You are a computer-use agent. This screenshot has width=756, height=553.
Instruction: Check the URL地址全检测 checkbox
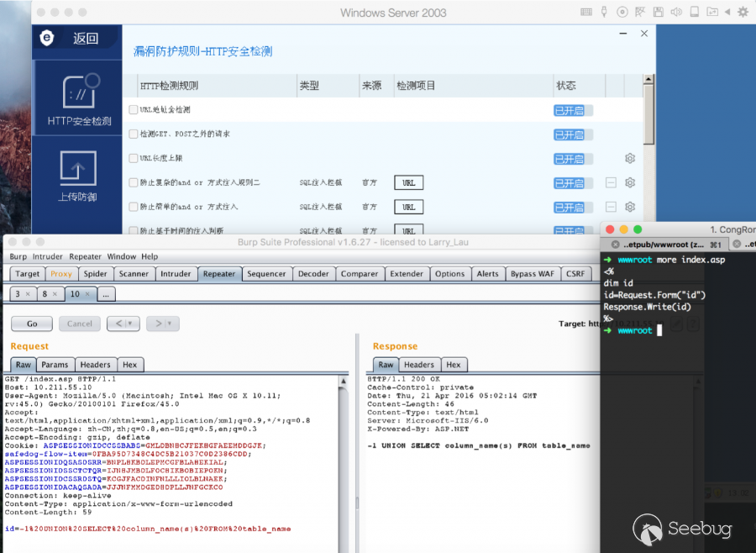click(134, 110)
